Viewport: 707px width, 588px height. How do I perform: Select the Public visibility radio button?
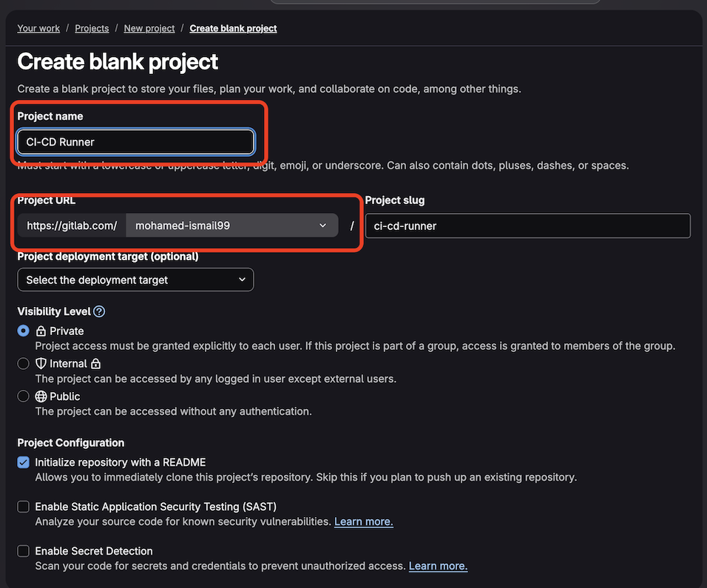23,396
